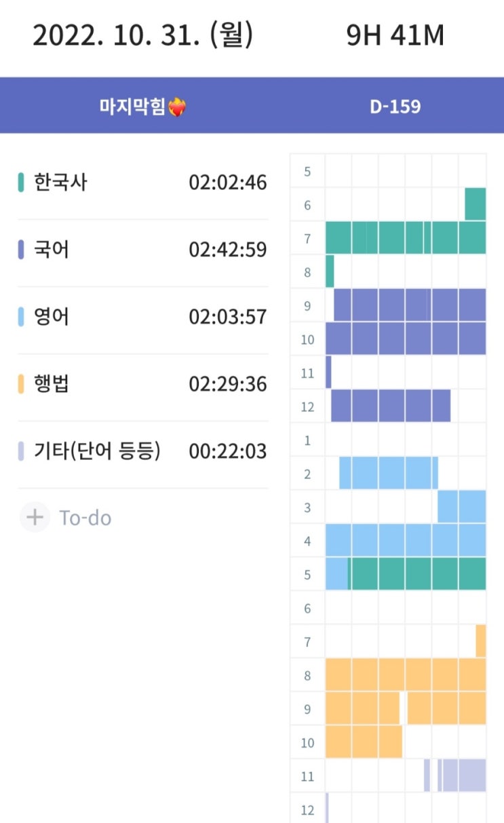Click the D-159 countdown label
The height and width of the screenshot is (823, 504).
click(x=395, y=107)
